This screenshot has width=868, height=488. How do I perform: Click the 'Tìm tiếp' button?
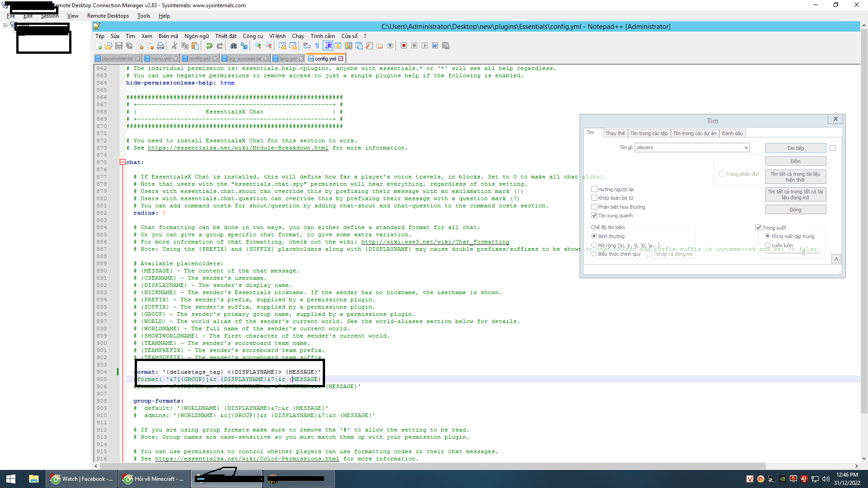click(795, 148)
